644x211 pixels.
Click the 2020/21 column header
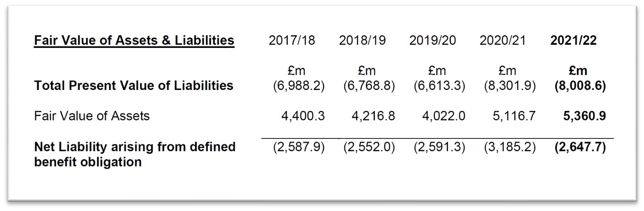(503, 41)
